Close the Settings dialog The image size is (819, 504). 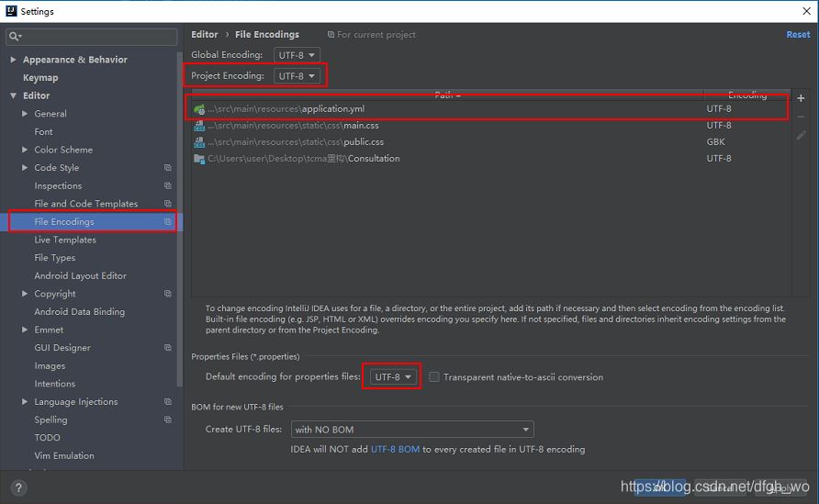806,11
